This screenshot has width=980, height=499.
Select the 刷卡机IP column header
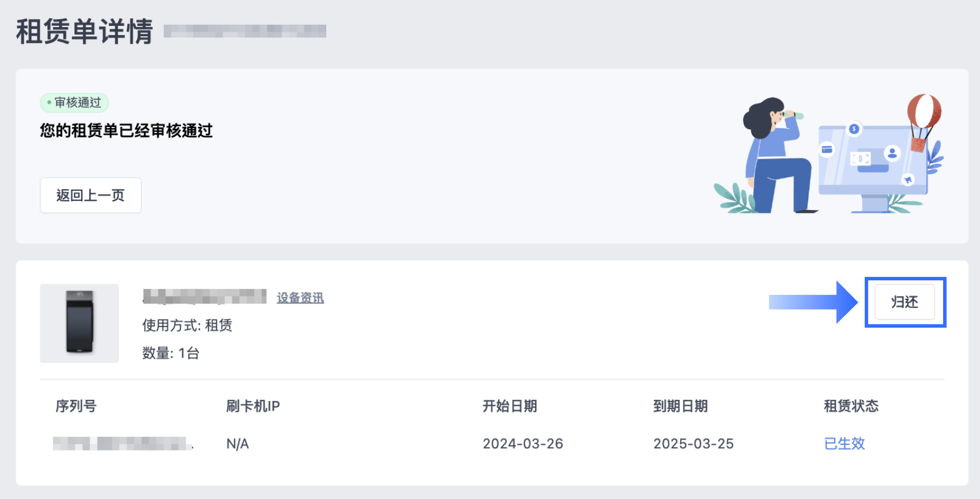click(253, 406)
